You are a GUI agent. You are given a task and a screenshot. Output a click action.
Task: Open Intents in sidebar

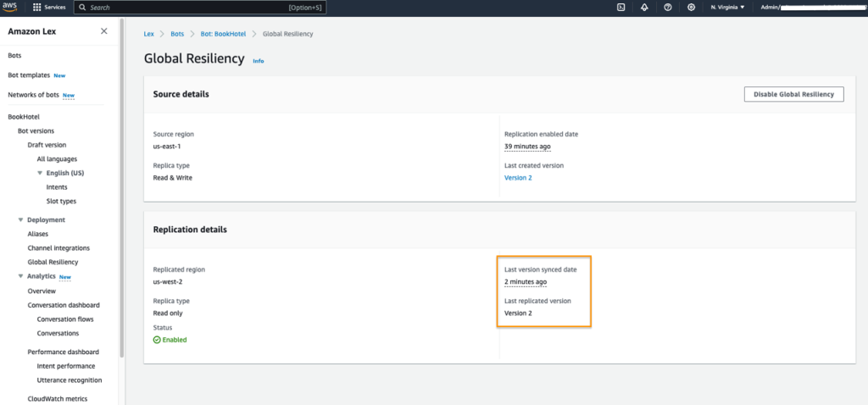57,187
